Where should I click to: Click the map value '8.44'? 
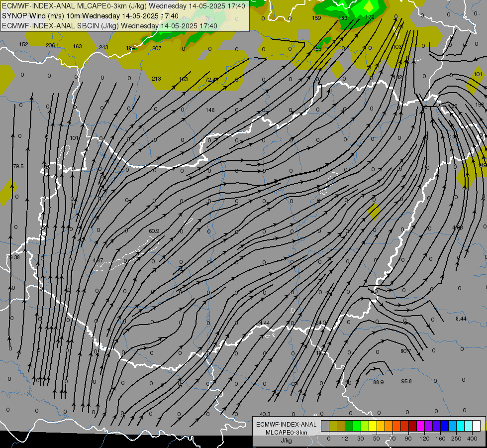(x=461, y=319)
